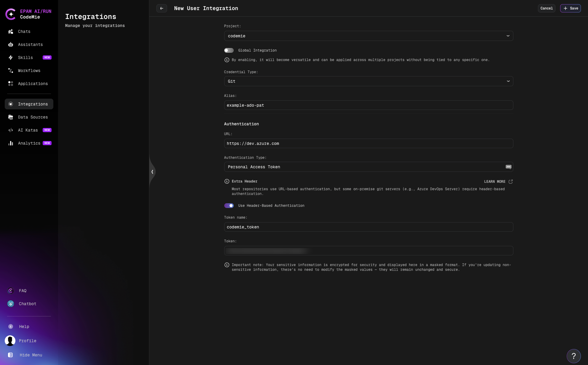The image size is (588, 365).
Task: Click the info icon beside Important note
Action: coord(227,265)
